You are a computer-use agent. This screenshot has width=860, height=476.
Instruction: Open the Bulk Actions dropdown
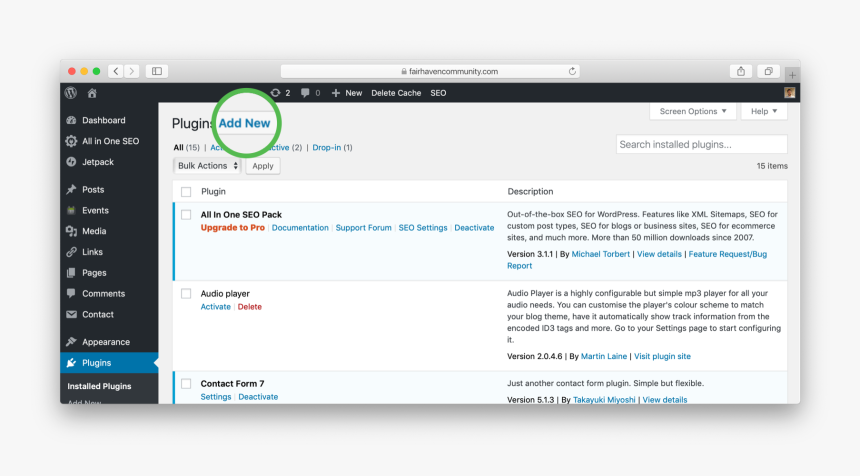[207, 166]
